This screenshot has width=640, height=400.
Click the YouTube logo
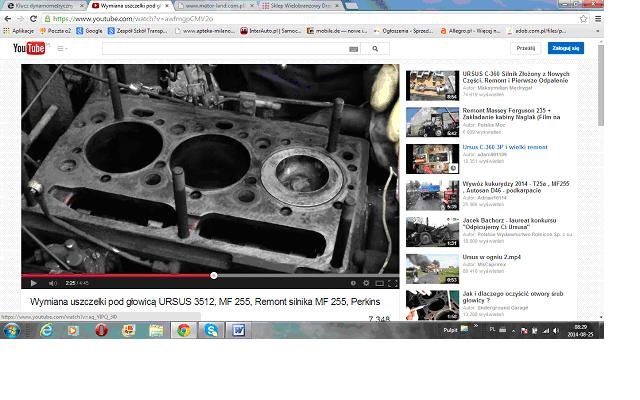29,48
